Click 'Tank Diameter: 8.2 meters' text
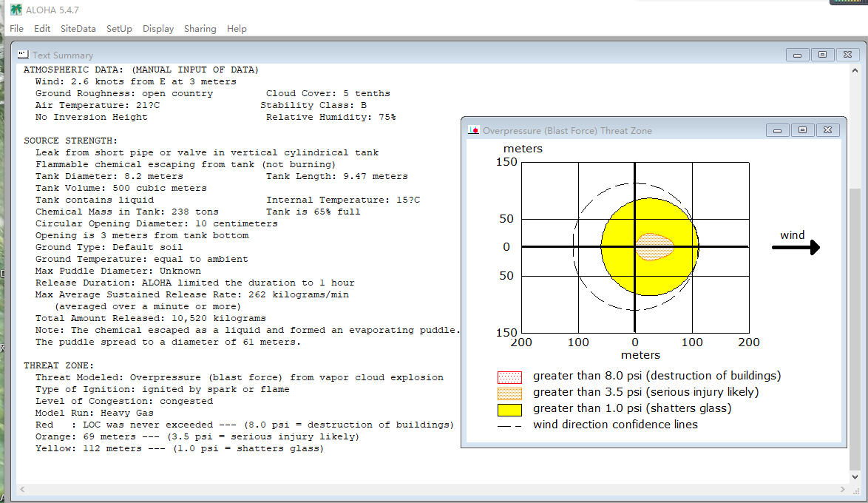The width and height of the screenshot is (868, 503). 109,176
